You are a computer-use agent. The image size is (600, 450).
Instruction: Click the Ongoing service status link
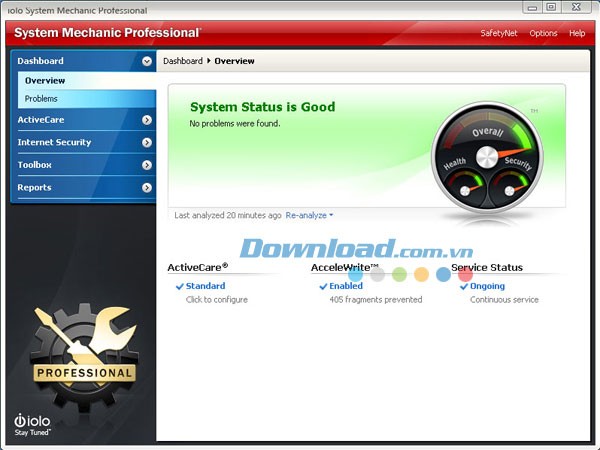click(x=487, y=286)
